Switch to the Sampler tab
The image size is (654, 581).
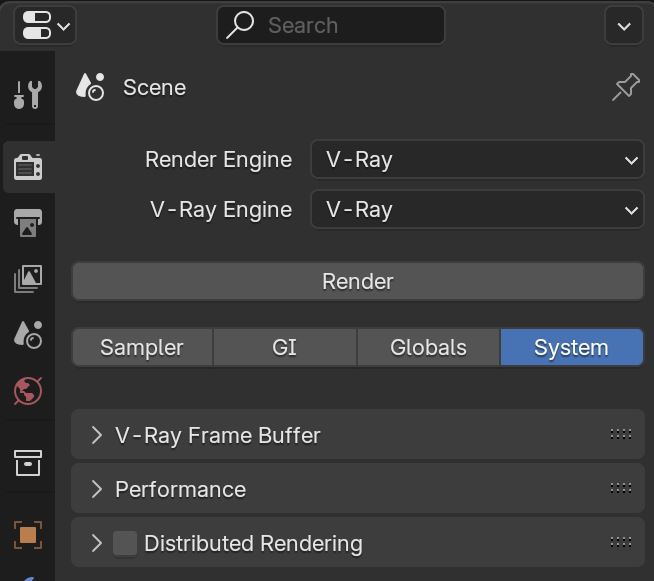click(142, 347)
